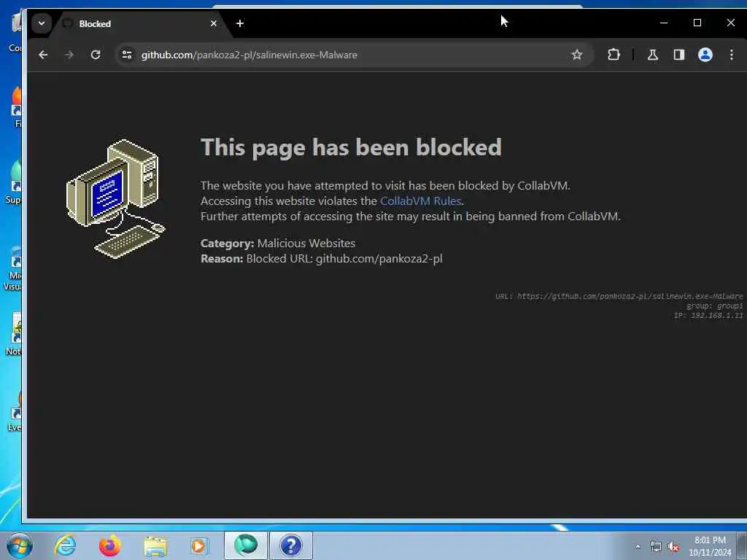
Task: Open the Extensions puzzle icon
Action: (614, 55)
